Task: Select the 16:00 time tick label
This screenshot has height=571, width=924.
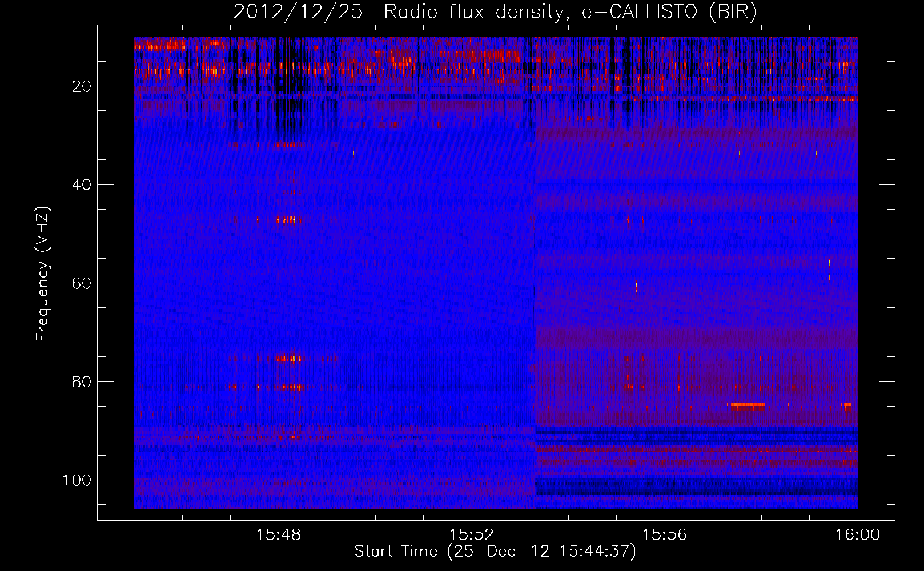Action: tap(857, 535)
